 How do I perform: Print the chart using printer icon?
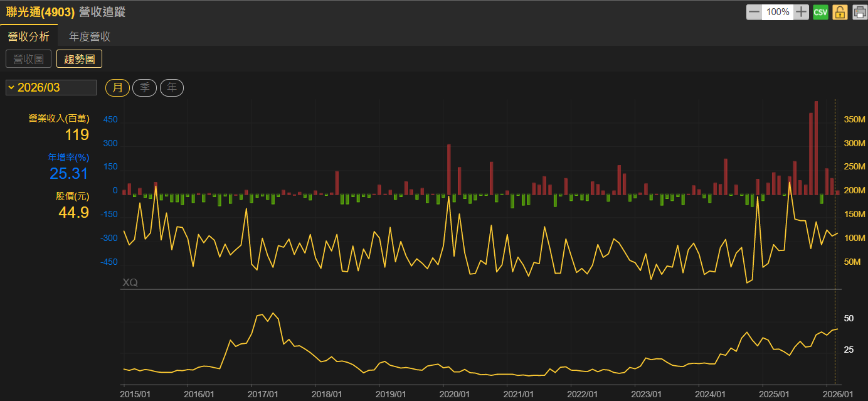[859, 12]
